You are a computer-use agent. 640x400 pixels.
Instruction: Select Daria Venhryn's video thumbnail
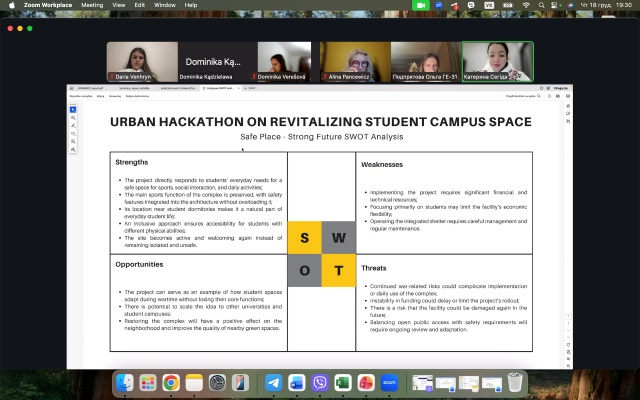[140, 61]
